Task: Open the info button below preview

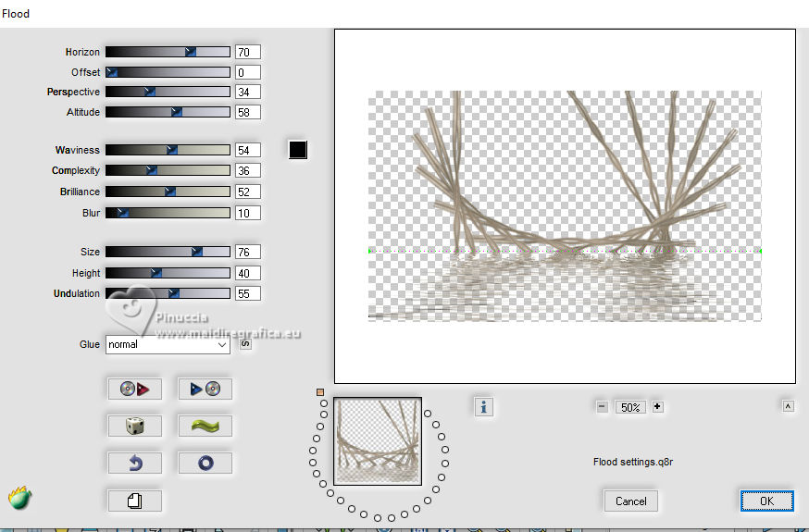Action: pyautogui.click(x=483, y=407)
